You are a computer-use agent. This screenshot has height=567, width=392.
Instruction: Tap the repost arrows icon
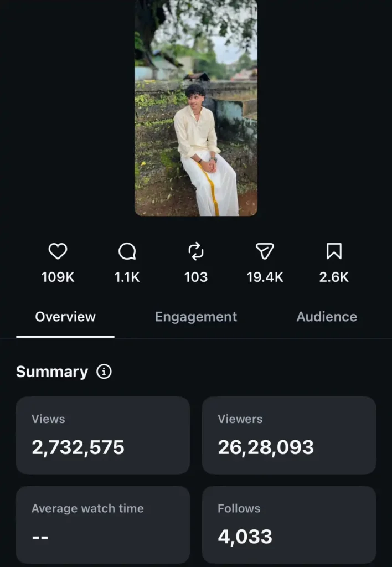coord(196,251)
